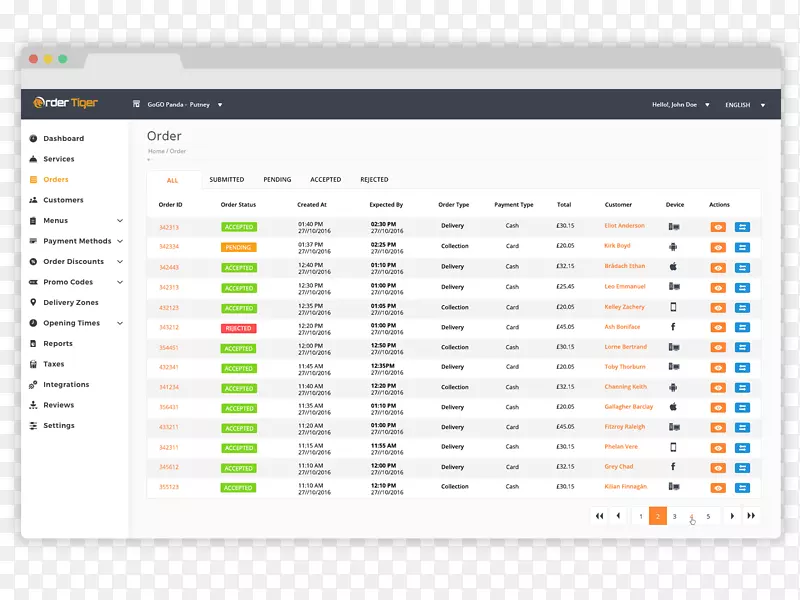Open order ID 342334 link
The image size is (800, 600).
(x=169, y=247)
